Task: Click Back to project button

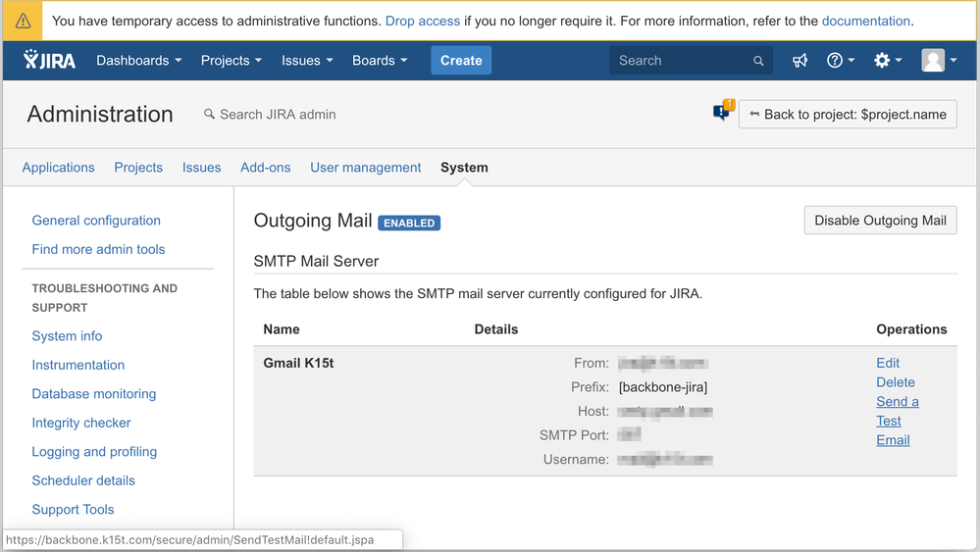Action: 848,115
